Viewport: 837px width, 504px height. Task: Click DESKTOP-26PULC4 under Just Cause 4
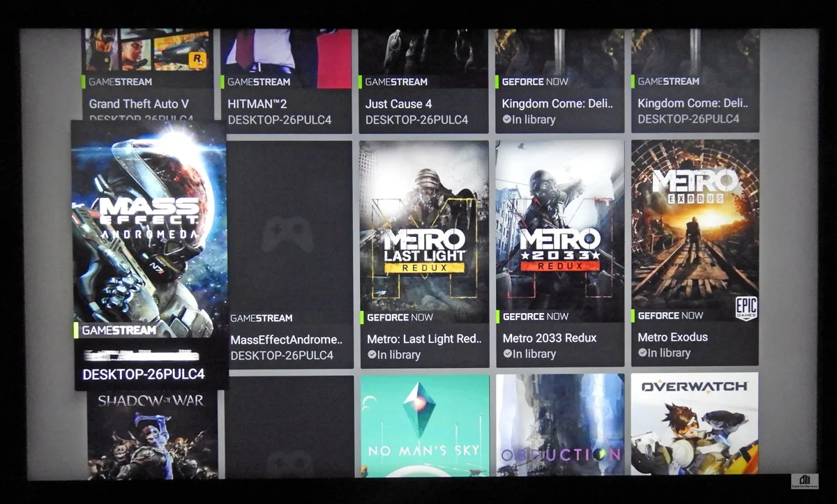pyautogui.click(x=418, y=120)
